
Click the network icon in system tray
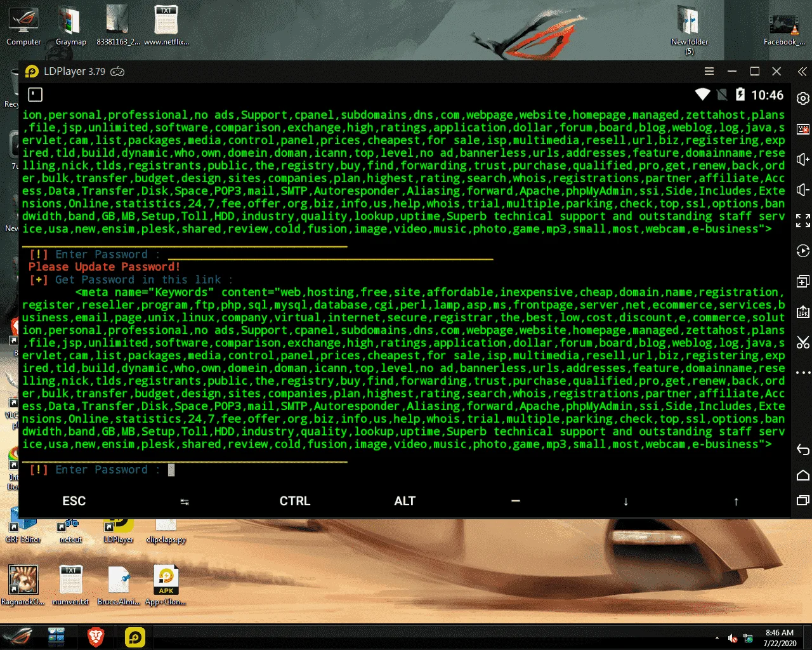(x=749, y=638)
